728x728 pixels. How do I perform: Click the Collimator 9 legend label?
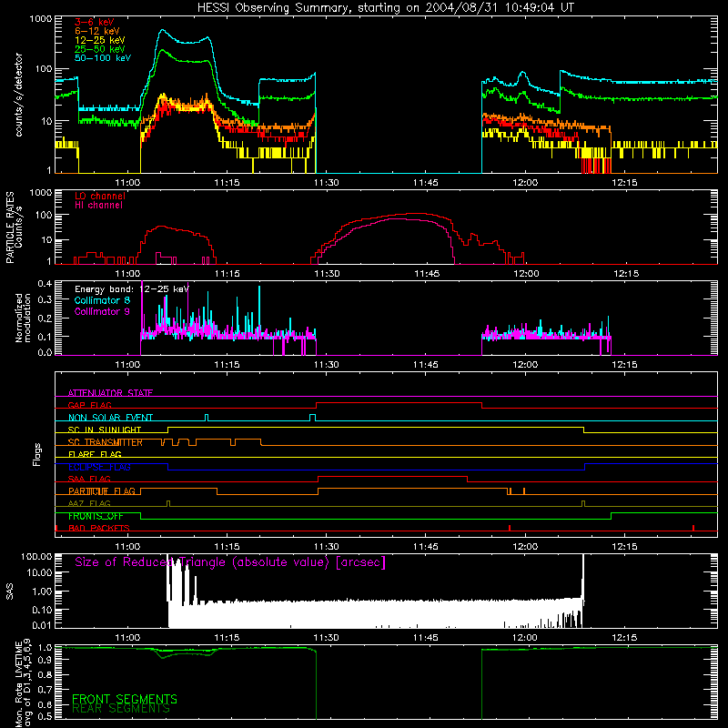point(102,311)
